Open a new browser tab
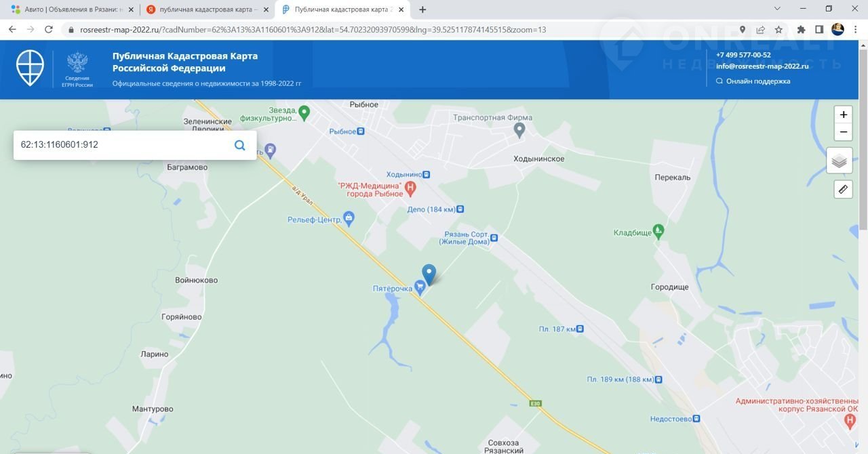The height and width of the screenshot is (454, 868). point(422,9)
